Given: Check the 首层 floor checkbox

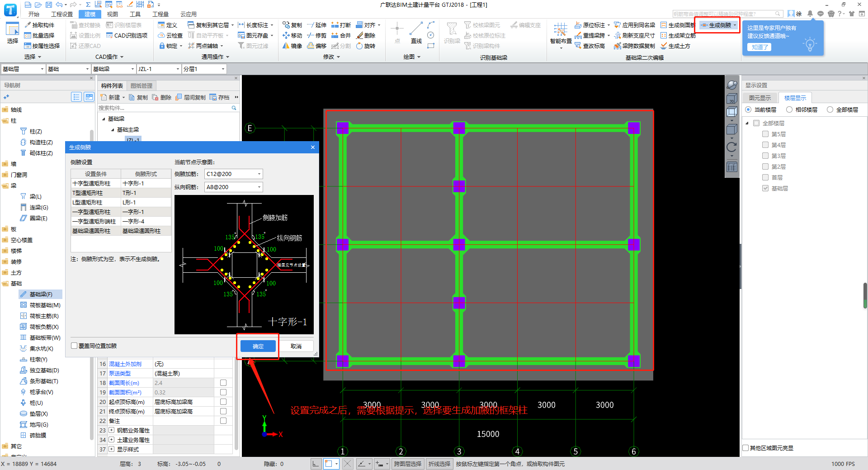Looking at the screenshot, I should 765,177.
